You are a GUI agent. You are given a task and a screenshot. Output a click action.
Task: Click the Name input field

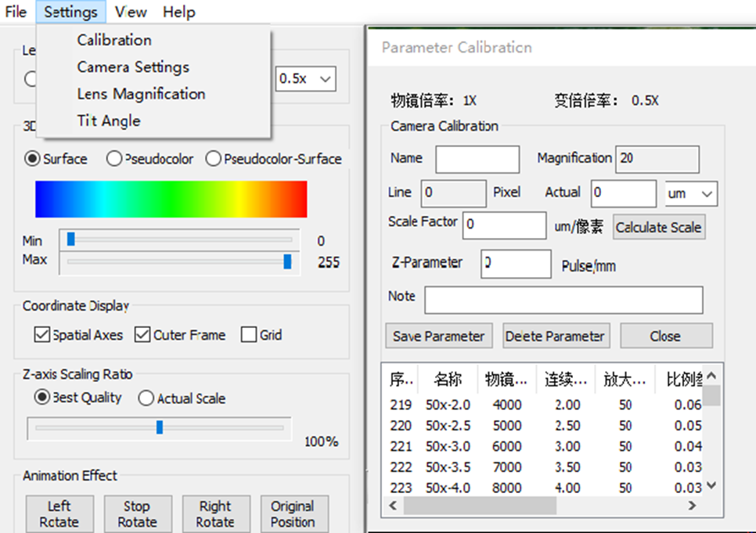click(477, 160)
